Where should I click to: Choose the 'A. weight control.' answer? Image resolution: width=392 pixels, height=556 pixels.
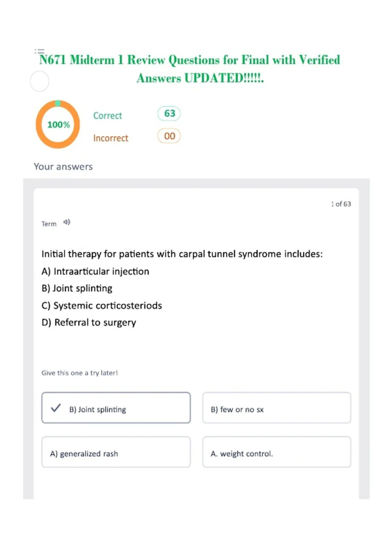[x=277, y=452]
